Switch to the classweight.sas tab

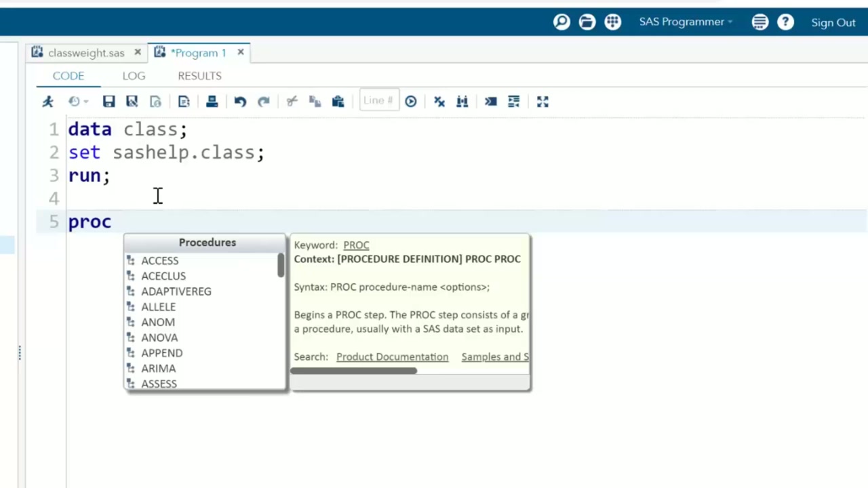(x=86, y=52)
